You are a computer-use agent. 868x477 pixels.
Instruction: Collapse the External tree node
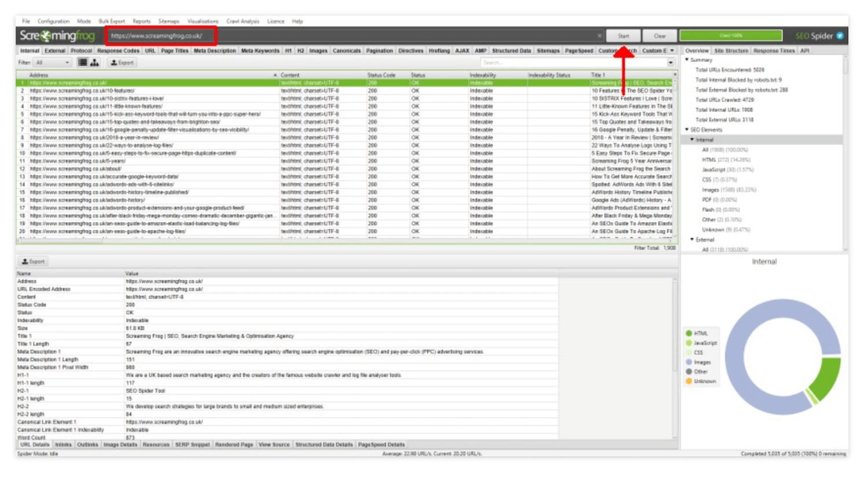(692, 239)
